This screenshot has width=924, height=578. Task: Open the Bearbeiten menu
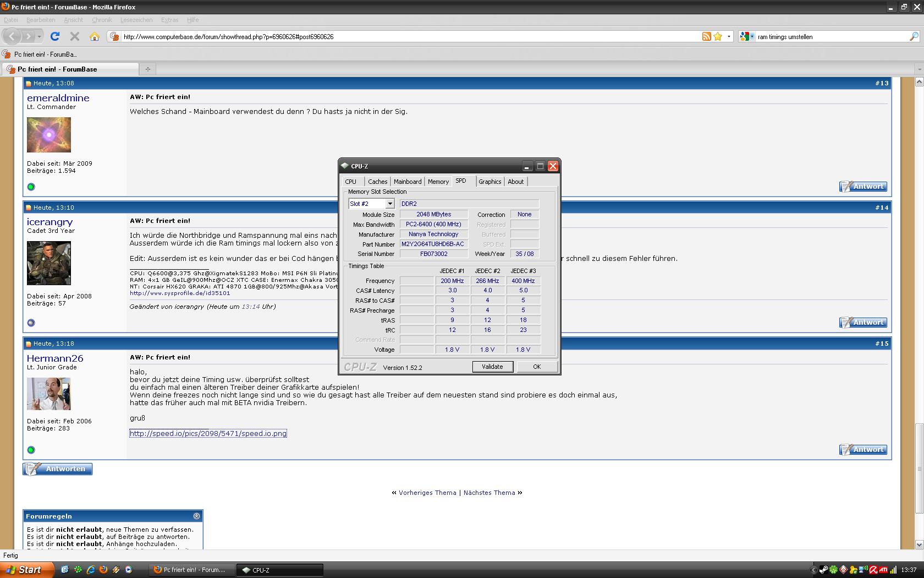(41, 20)
